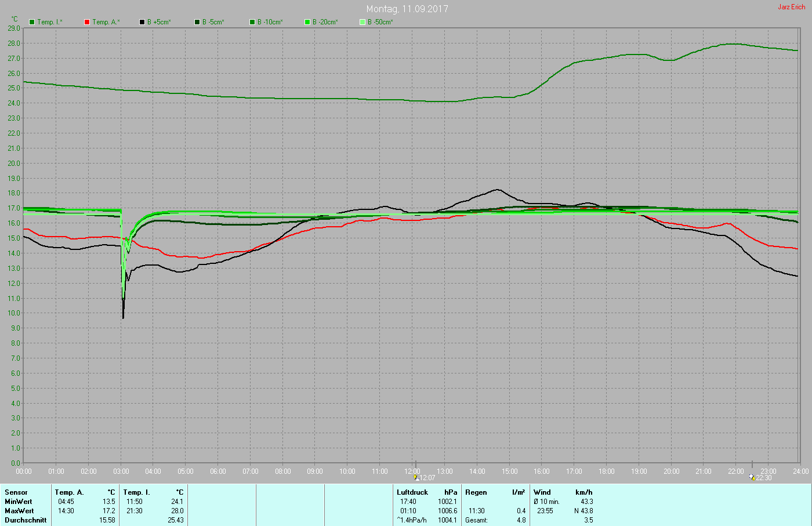This screenshot has height=526, width=812.
Task: Click the pressure average '1004.1'
Action: coord(447,520)
